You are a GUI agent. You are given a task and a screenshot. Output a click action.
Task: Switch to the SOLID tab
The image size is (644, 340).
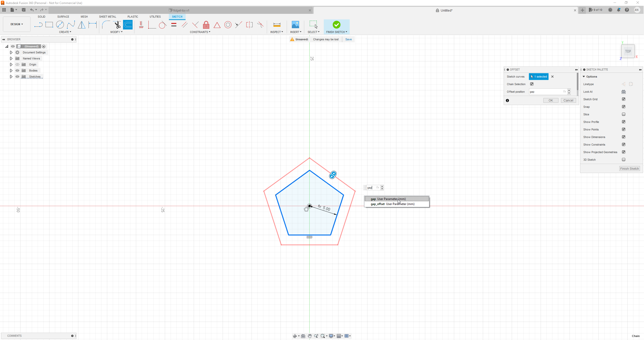41,17
